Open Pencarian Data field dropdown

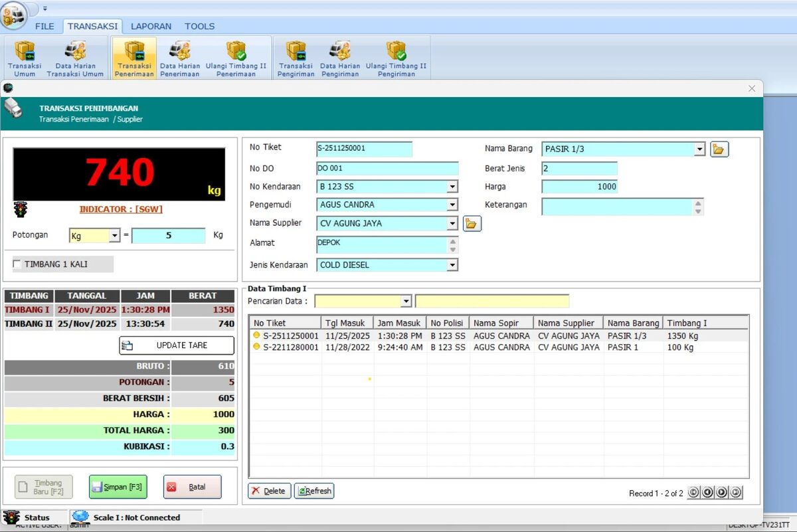pyautogui.click(x=406, y=302)
